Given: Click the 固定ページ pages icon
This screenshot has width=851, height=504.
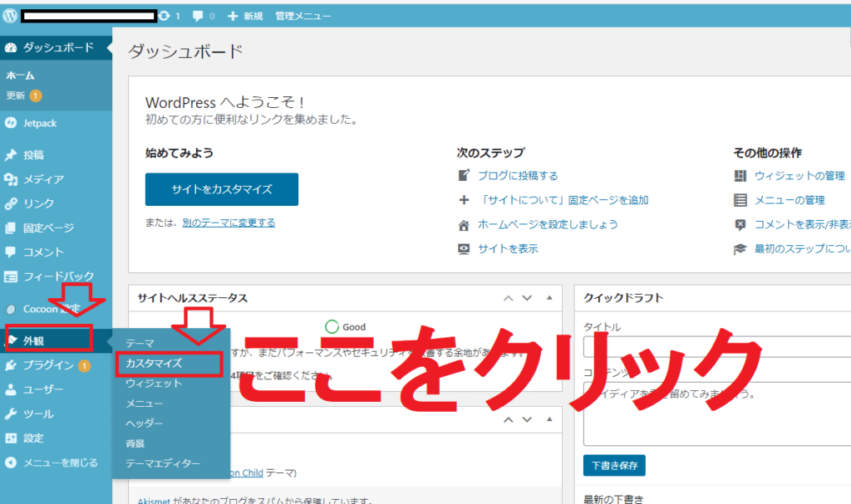Looking at the screenshot, I should click(x=10, y=228).
